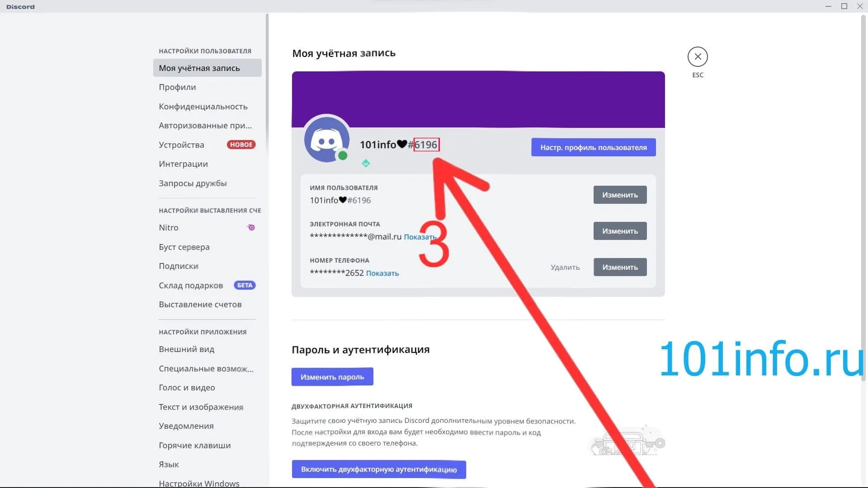Open Настройки Windows section

pyautogui.click(x=207, y=483)
